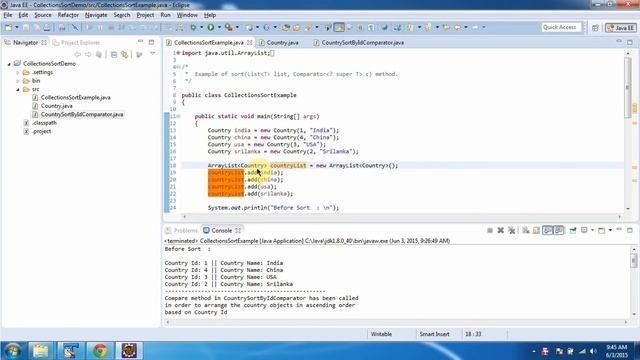640x360 pixels.
Task: Click the Collapse All icon in Navigator
Action: pyautogui.click(x=114, y=54)
